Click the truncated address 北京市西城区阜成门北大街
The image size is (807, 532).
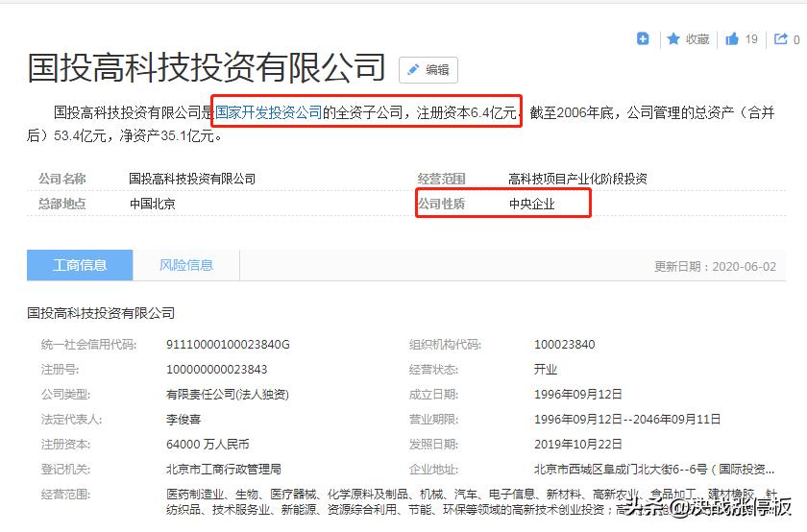pos(654,470)
